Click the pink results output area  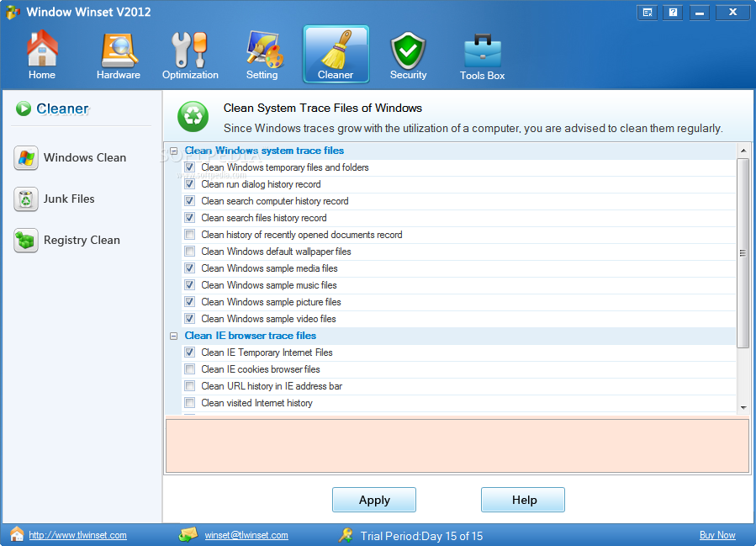(457, 446)
